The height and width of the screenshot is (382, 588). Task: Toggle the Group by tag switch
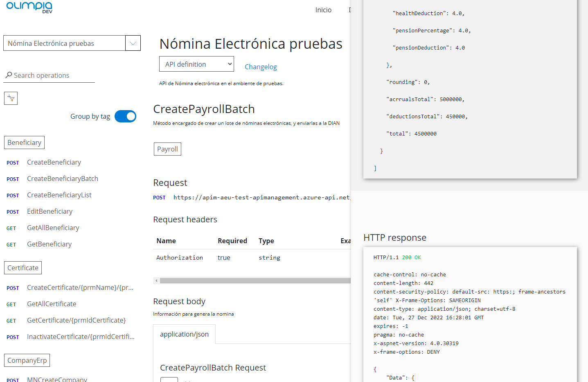125,116
